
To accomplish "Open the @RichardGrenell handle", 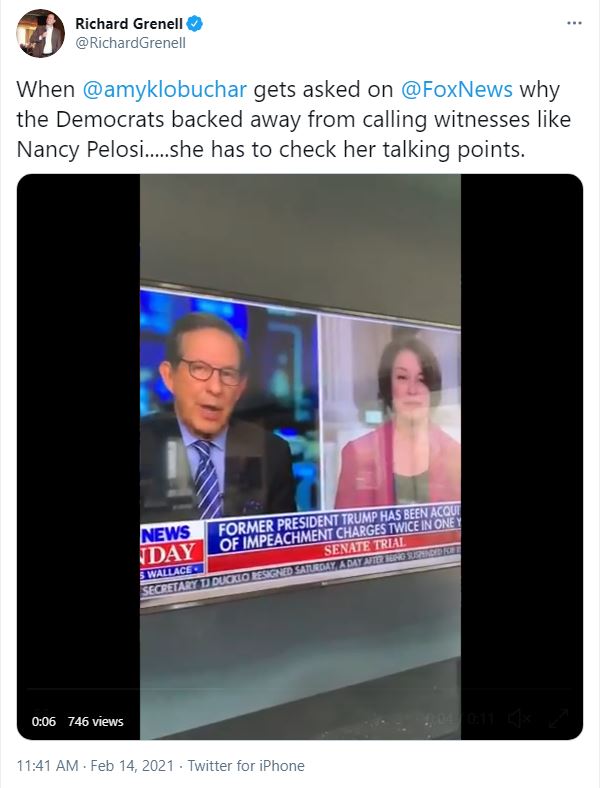I will pos(131,43).
